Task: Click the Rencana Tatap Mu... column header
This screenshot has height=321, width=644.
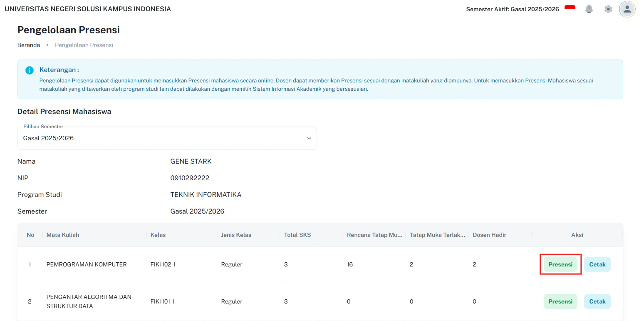Action: 375,235
